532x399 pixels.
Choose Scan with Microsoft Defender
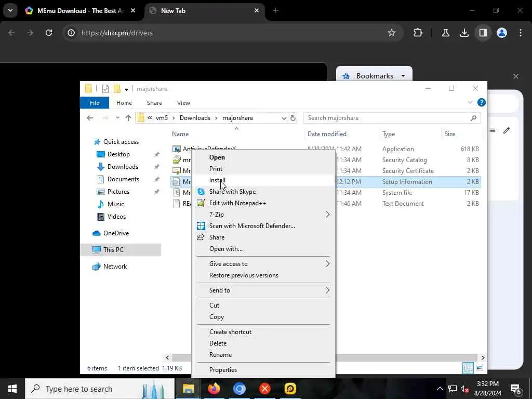pos(263,225)
